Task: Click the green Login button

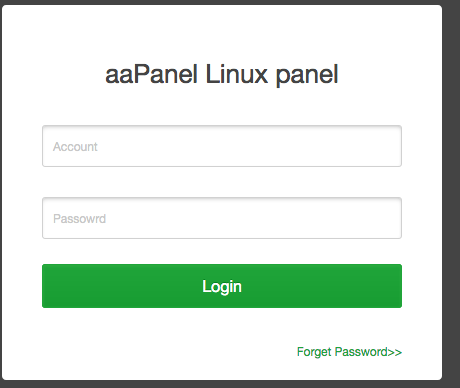Action: (222, 286)
